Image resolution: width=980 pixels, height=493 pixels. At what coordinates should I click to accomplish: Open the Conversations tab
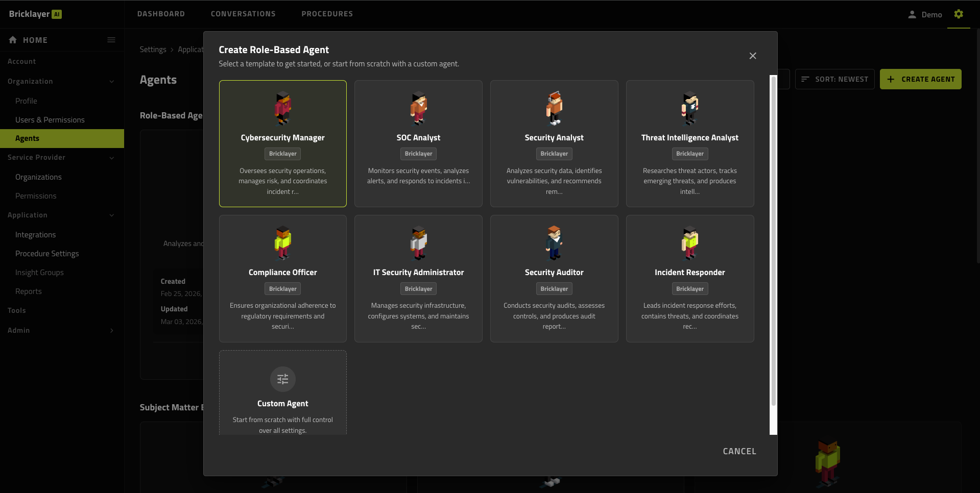[243, 14]
